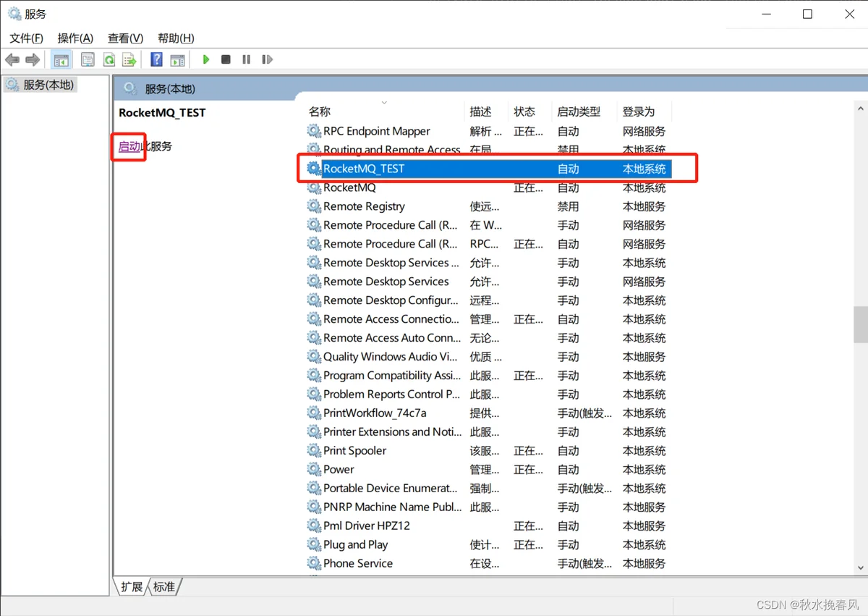Select the Print Spooler service row

354,451
